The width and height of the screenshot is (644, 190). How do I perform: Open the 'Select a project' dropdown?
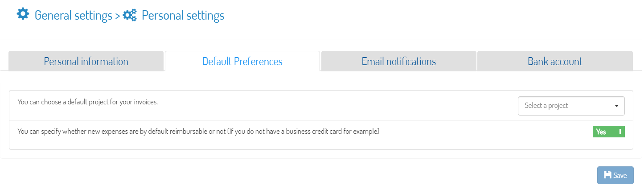(571, 106)
